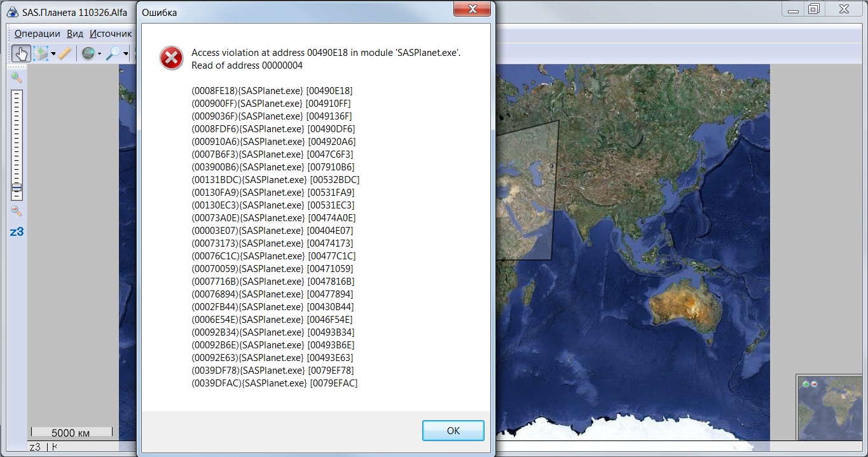The width and height of the screenshot is (868, 457).
Task: Zoom in with the green plus magnifier
Action: (17, 78)
